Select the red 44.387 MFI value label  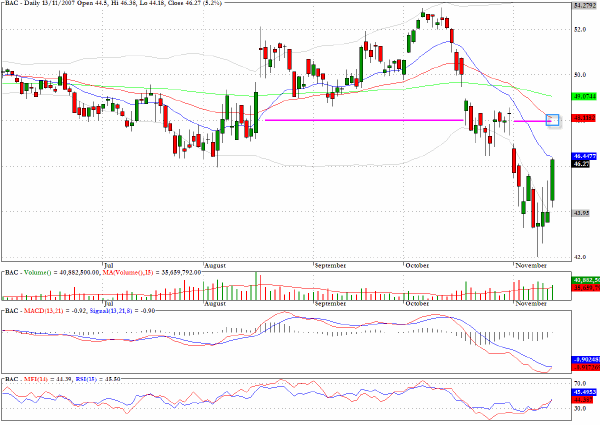(x=582, y=400)
